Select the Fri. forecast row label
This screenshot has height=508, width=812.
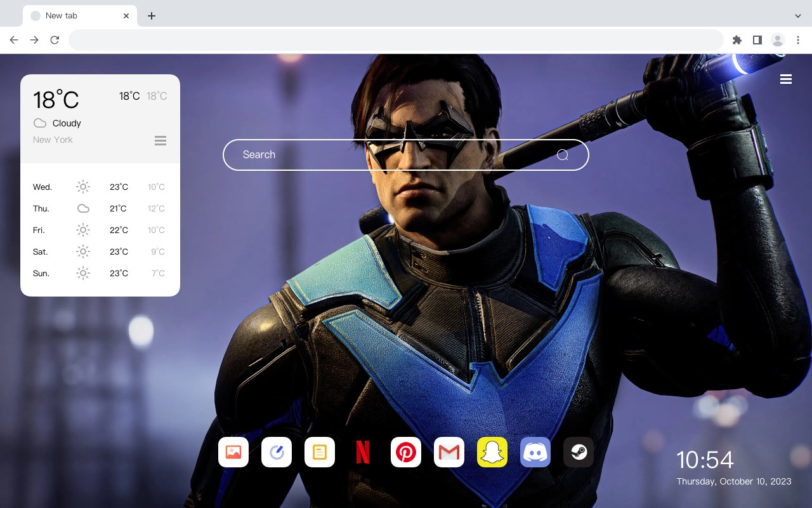[x=39, y=231]
